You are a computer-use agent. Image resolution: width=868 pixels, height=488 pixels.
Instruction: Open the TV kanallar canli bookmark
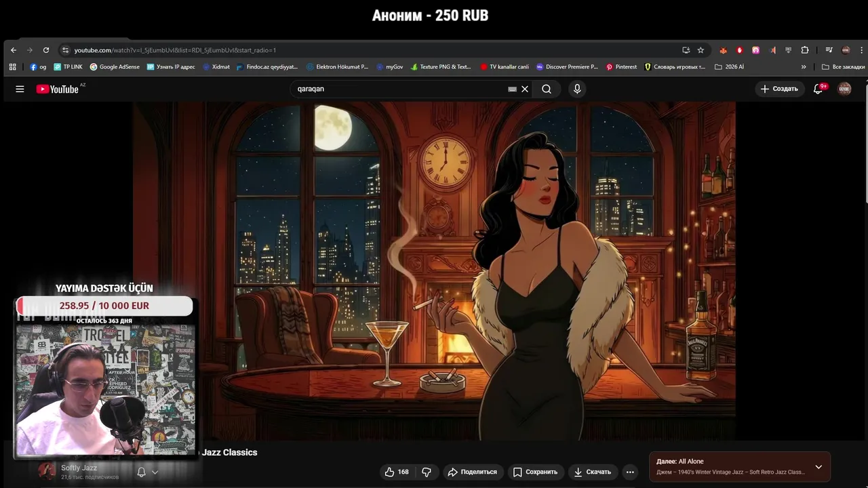tap(505, 67)
